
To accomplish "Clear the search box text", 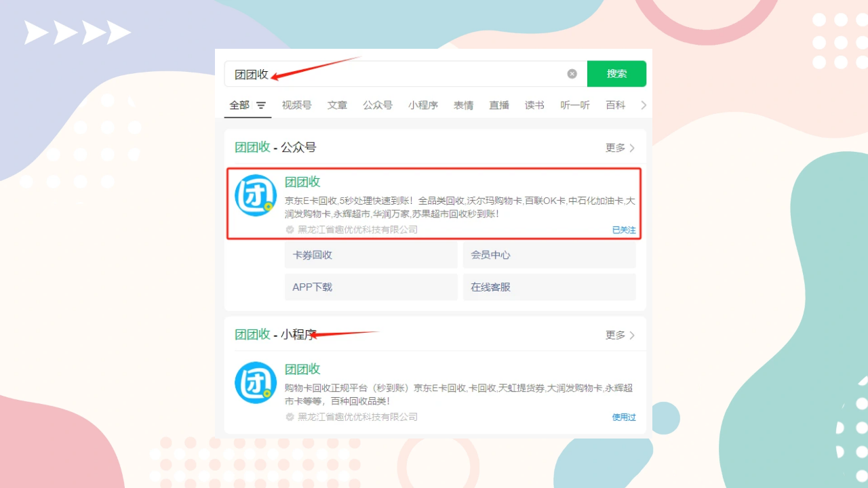I will coord(572,74).
